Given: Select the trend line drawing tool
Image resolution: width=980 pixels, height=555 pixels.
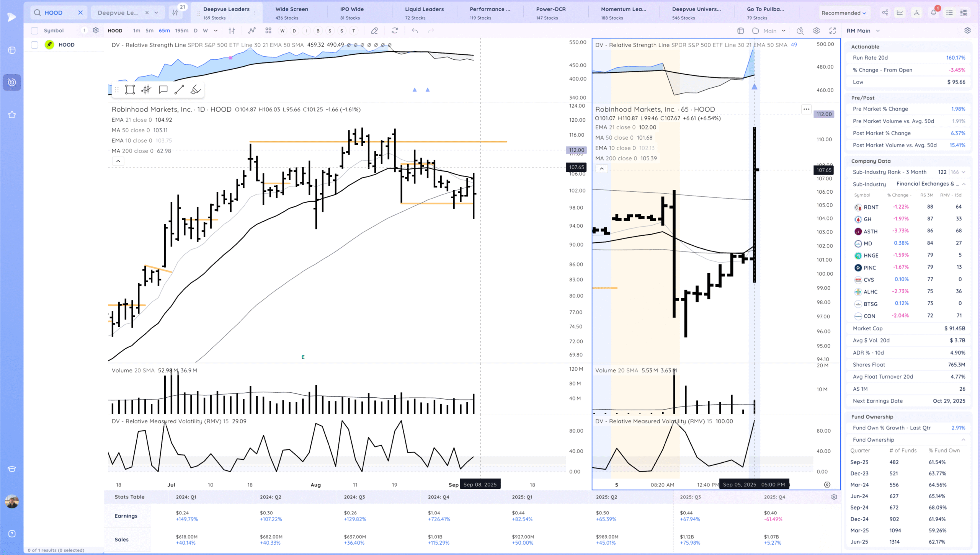Looking at the screenshot, I should tap(179, 90).
